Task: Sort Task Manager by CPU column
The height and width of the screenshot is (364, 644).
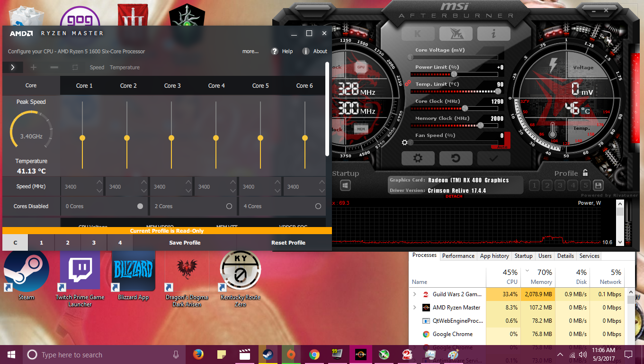Action: [x=503, y=277]
